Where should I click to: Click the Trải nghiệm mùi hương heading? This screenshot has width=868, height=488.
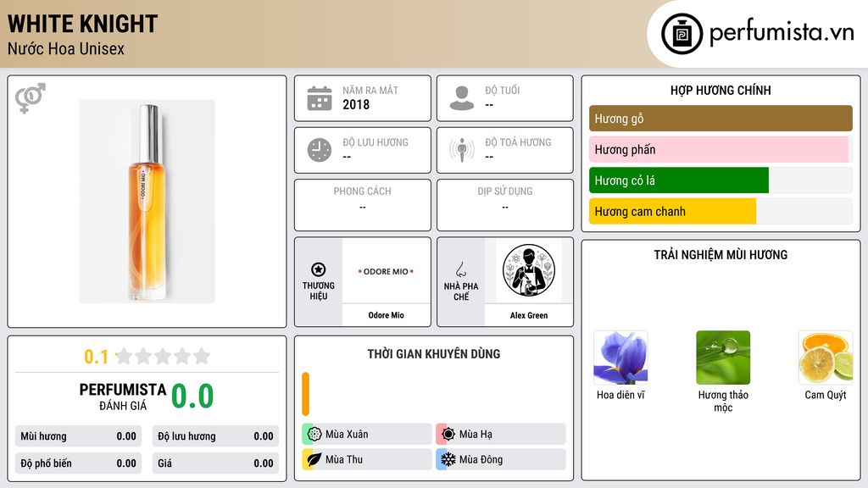coord(721,254)
